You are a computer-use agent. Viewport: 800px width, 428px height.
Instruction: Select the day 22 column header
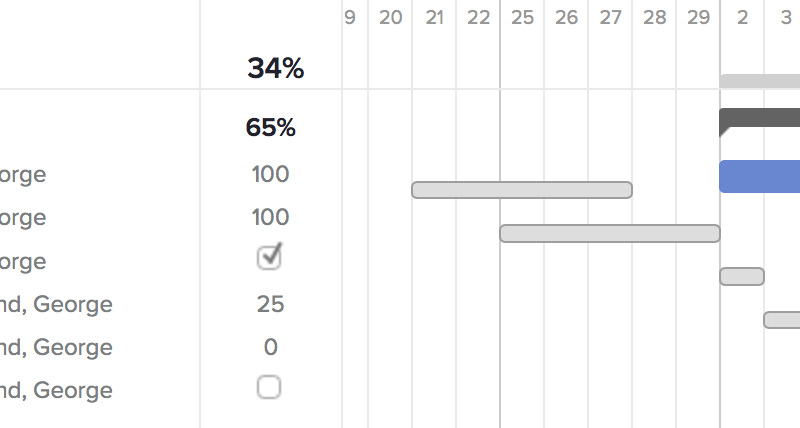(x=479, y=17)
